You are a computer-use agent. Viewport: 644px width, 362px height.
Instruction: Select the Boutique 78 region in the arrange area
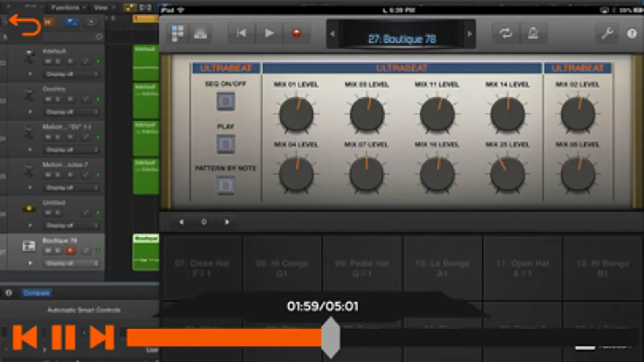click(x=146, y=252)
